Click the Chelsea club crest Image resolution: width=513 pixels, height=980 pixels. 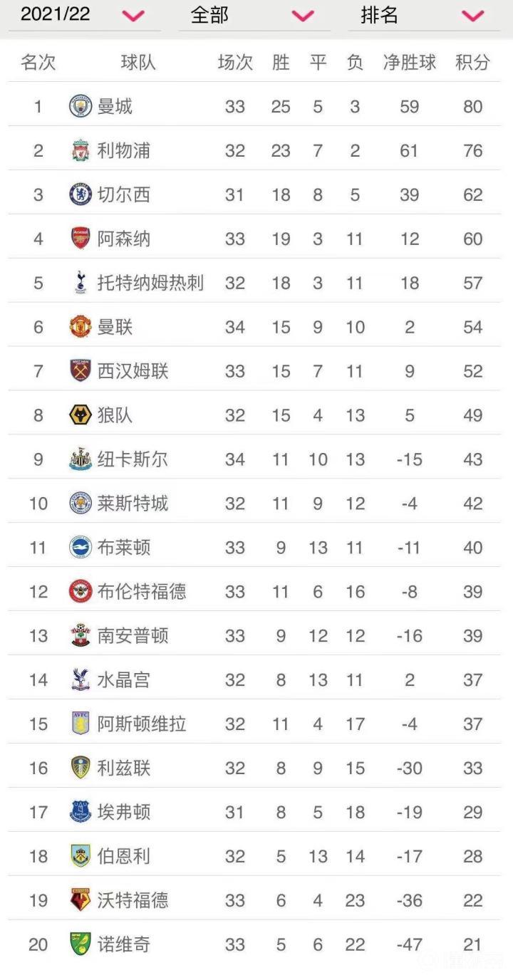coord(81,194)
